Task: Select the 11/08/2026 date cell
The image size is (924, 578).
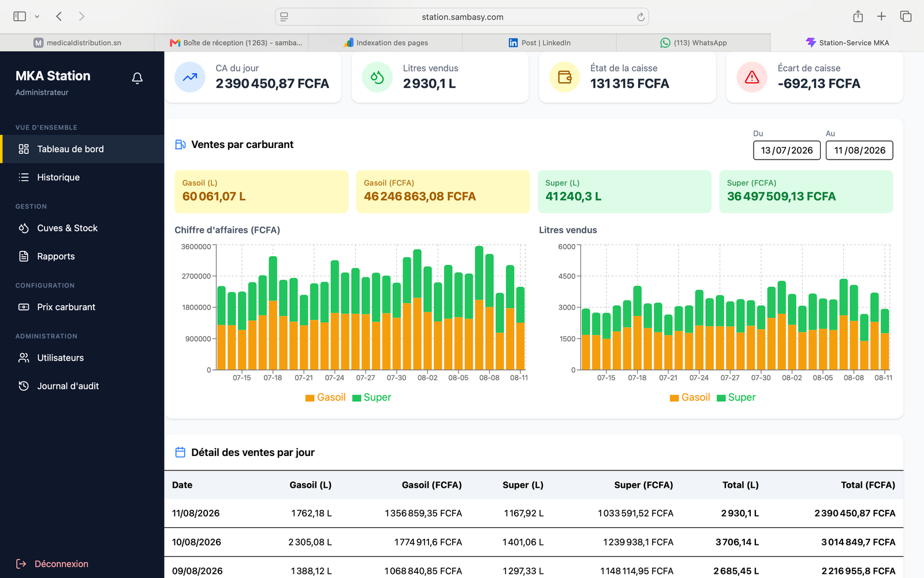Action: click(x=196, y=513)
